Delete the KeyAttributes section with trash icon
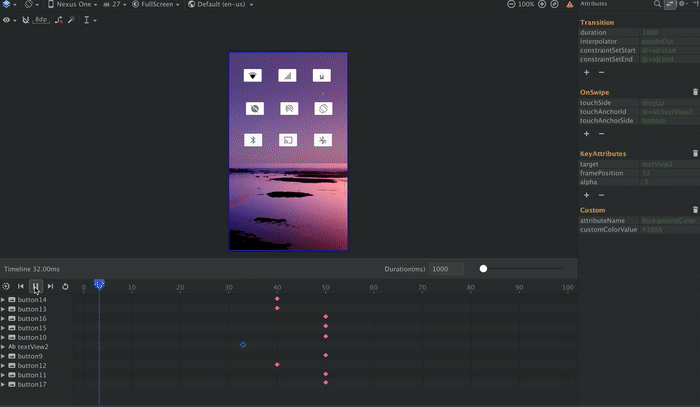The width and height of the screenshot is (700, 407). pyautogui.click(x=695, y=153)
